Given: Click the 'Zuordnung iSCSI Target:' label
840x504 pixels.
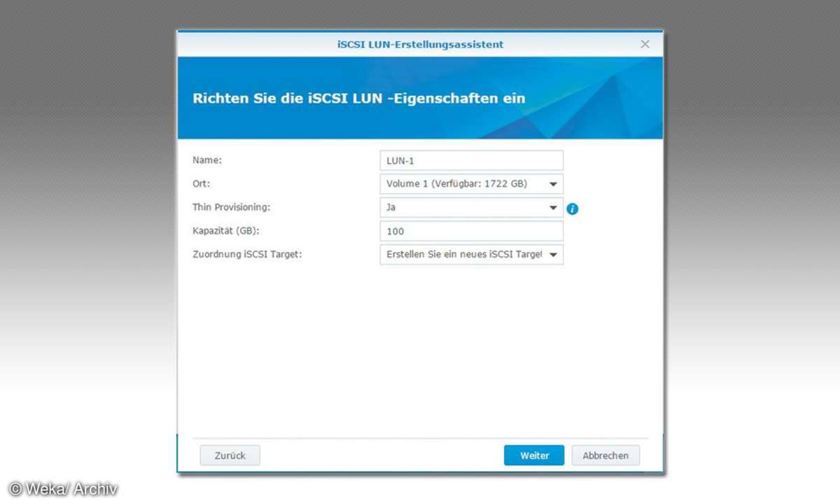Looking at the screenshot, I should [x=247, y=255].
